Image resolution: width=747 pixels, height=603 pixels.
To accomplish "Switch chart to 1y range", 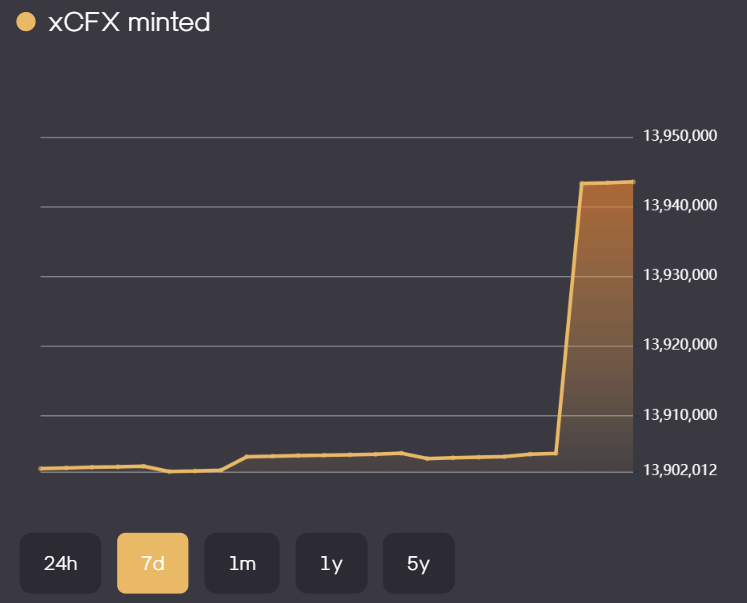I will point(331,563).
